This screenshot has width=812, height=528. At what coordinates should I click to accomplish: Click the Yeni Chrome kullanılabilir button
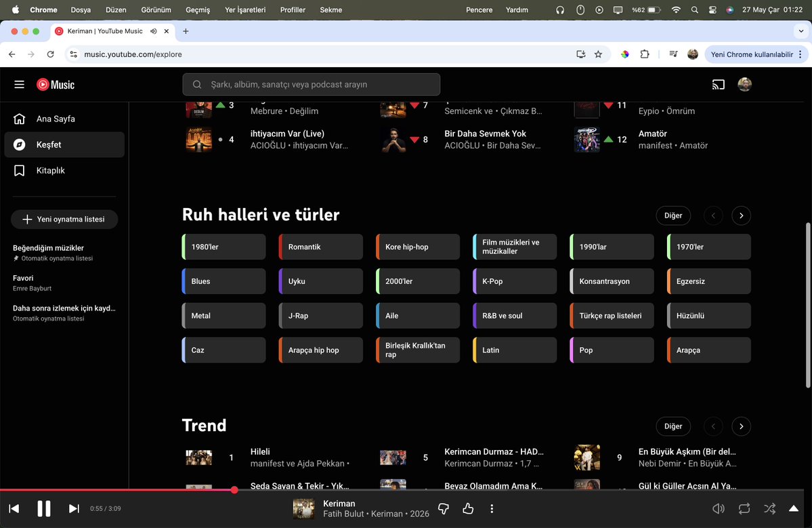tap(756, 54)
